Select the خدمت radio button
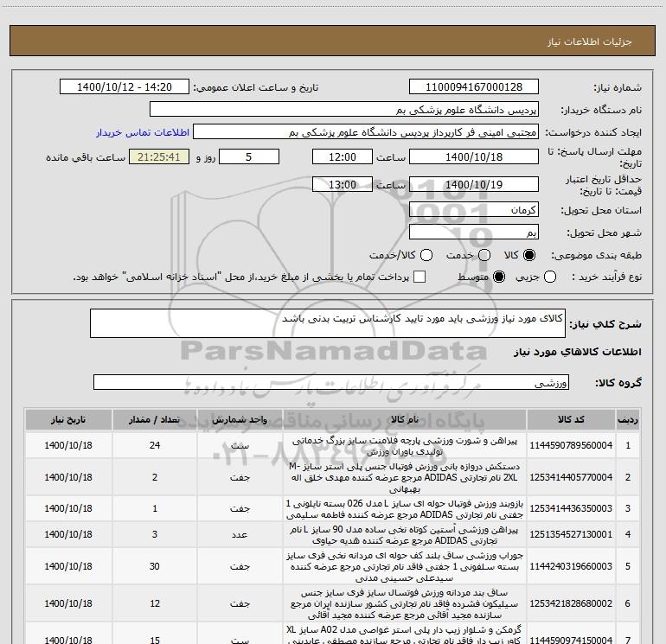 (x=484, y=255)
